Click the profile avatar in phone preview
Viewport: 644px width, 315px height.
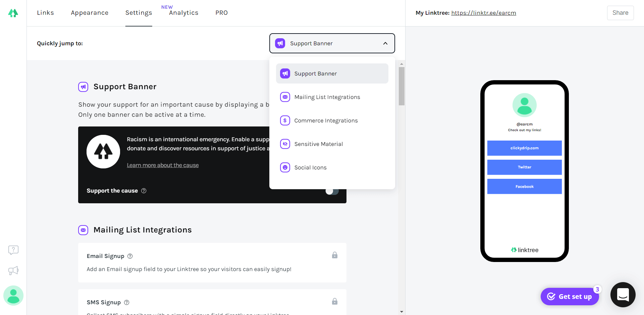(x=525, y=105)
